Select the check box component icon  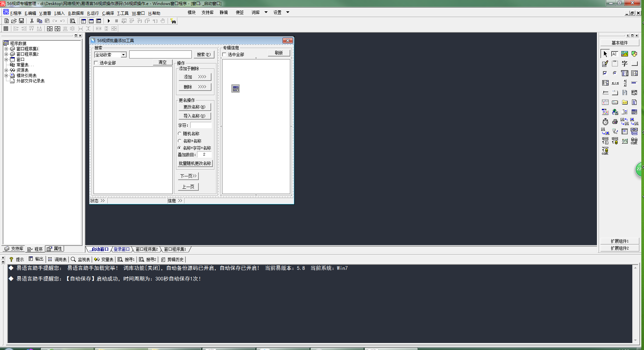(x=605, y=73)
